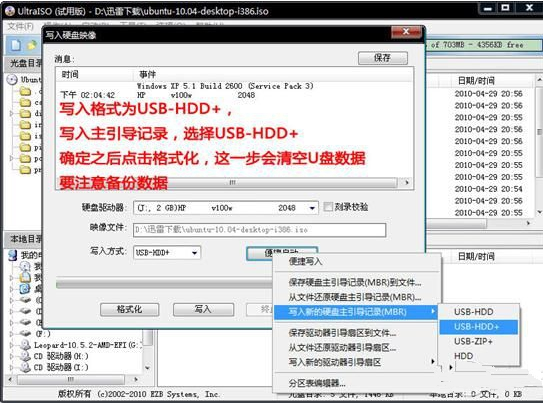Click the 映像文件 path input field
Viewport: 543px width, 404px height.
tap(259, 230)
